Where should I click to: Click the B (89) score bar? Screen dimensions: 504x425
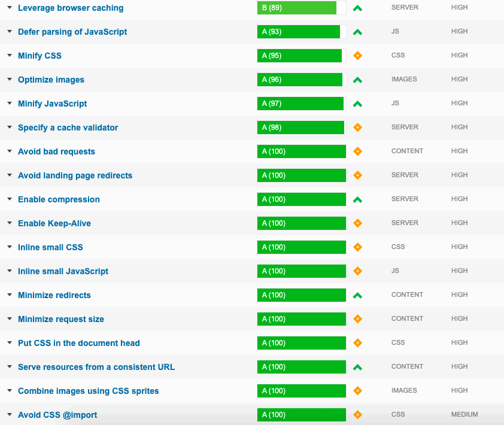click(302, 8)
